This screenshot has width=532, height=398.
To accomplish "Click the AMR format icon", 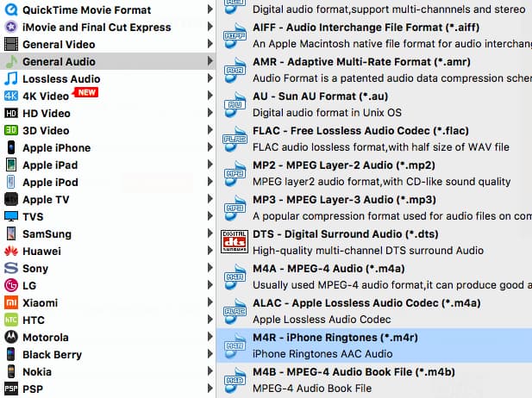I will (235, 70).
